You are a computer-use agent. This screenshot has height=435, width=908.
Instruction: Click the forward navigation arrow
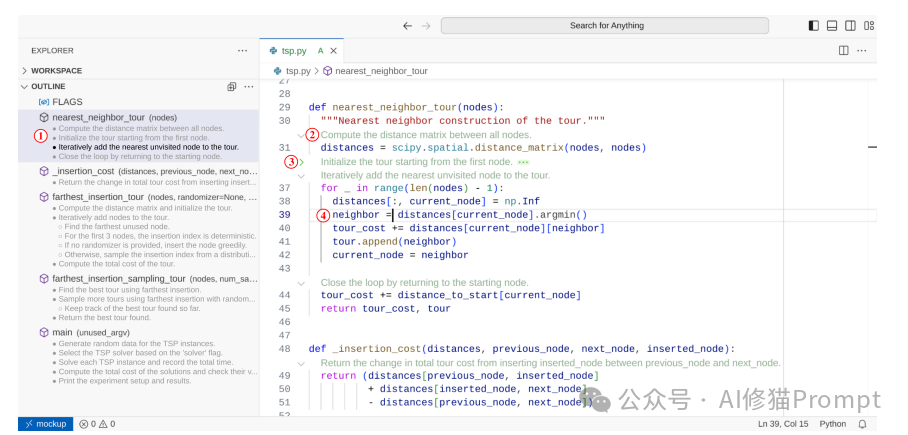point(426,26)
